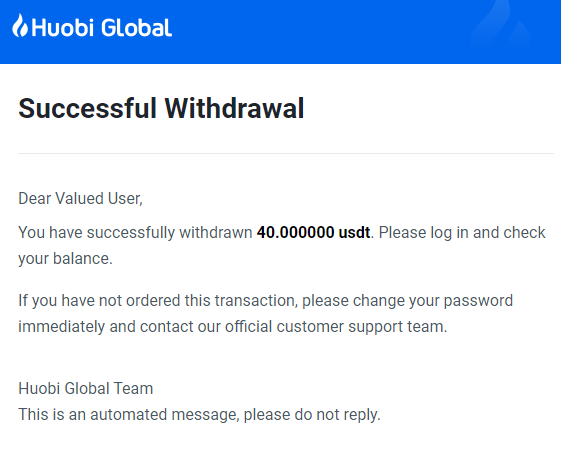Select the Successful Withdrawal heading
Screen dimensions: 561x453
pyautogui.click(x=161, y=108)
